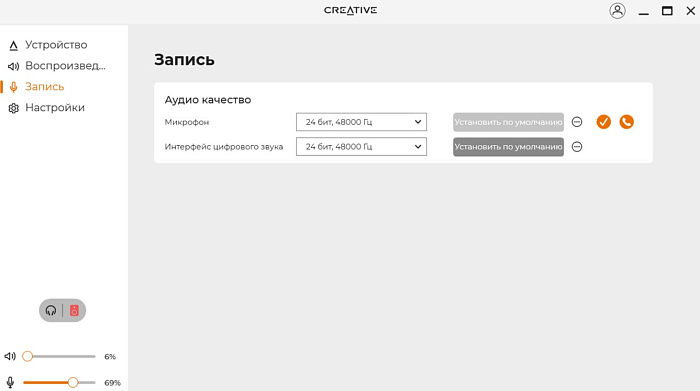The image size is (700, 391).
Task: Select the Запись sidebar item
Action: [44, 87]
